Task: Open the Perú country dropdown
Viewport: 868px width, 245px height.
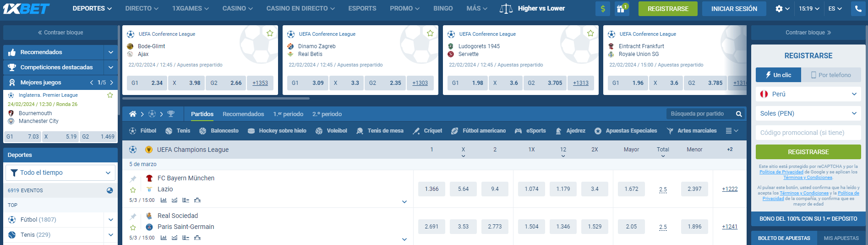Action: tap(808, 94)
